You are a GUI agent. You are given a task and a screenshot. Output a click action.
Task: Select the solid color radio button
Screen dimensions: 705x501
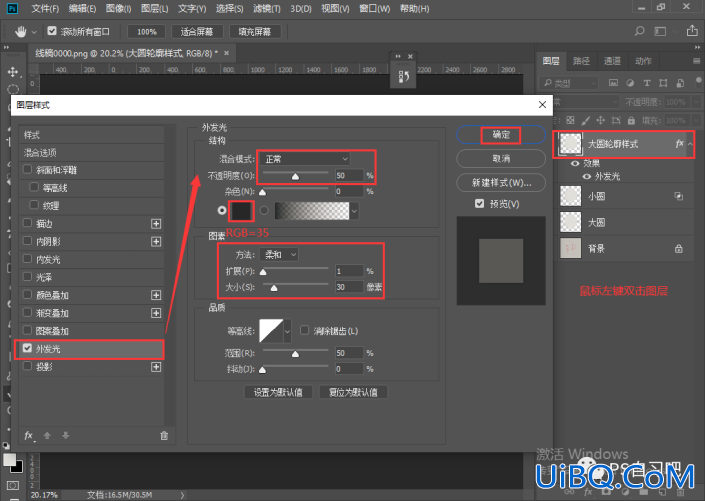[x=222, y=210]
